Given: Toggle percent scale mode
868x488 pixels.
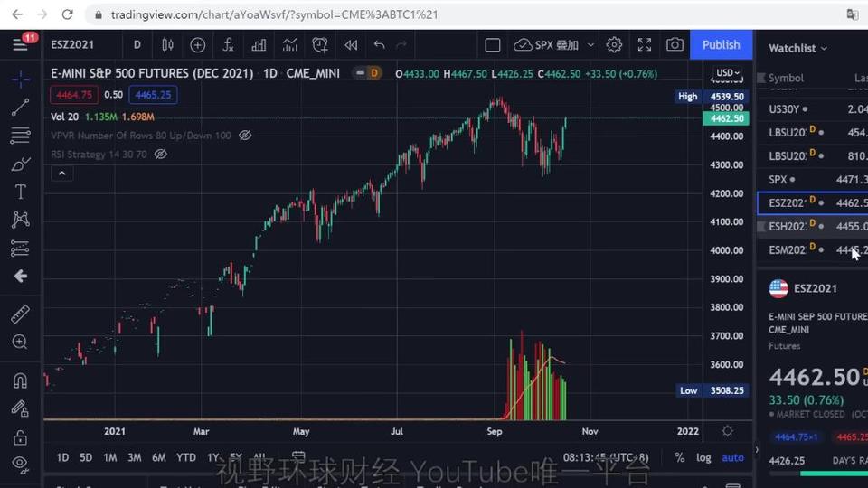Looking at the screenshot, I should (x=680, y=457).
